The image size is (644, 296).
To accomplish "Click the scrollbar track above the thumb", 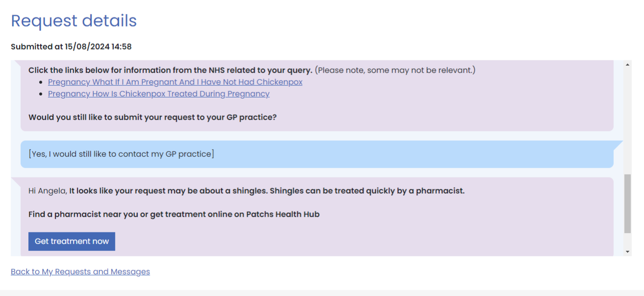I will (x=627, y=123).
